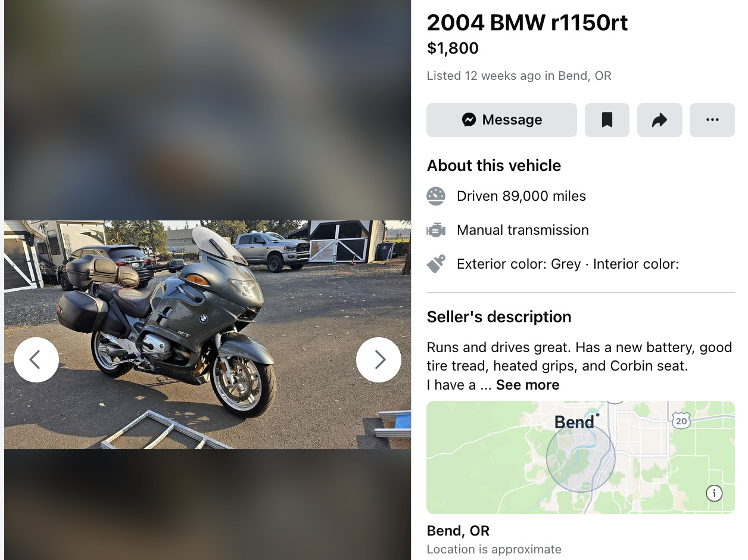This screenshot has width=748, height=560.
Task: Click the 2004 BMW r1150rt title
Action: click(527, 23)
